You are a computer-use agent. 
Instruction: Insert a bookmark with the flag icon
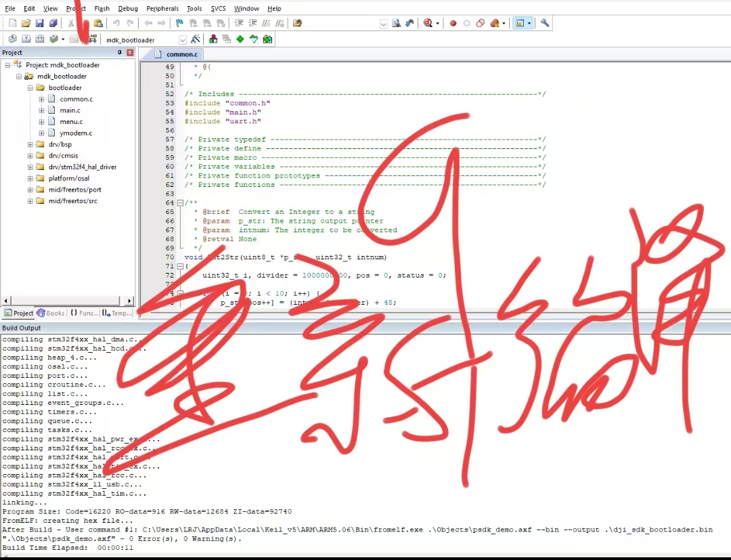(x=179, y=23)
